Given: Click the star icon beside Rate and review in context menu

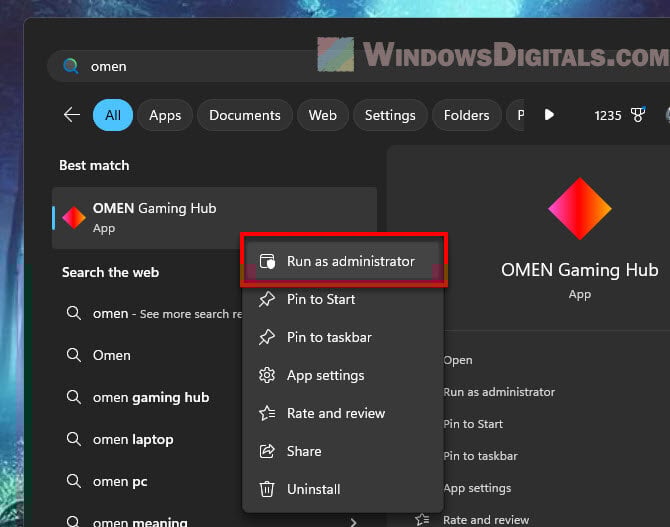Looking at the screenshot, I should click(x=267, y=413).
